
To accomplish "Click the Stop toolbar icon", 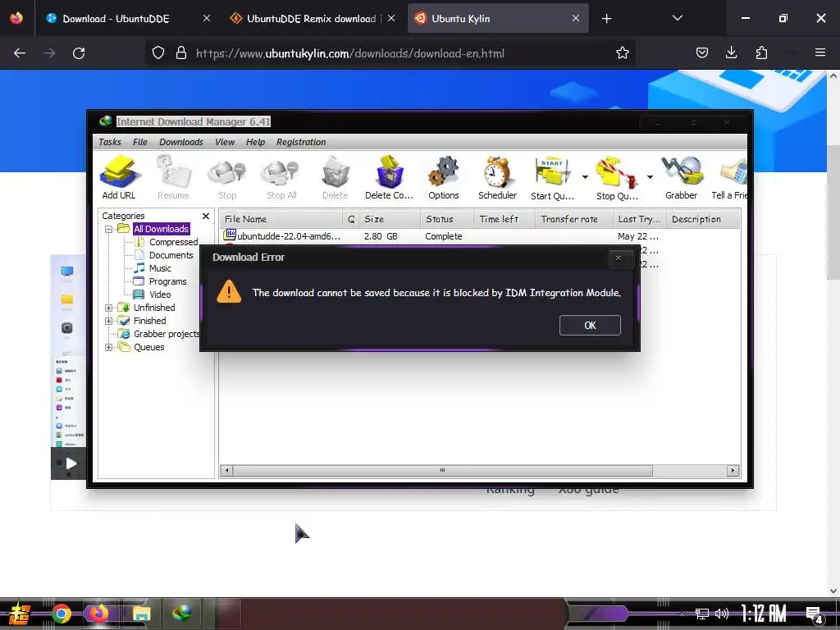I will (x=227, y=178).
